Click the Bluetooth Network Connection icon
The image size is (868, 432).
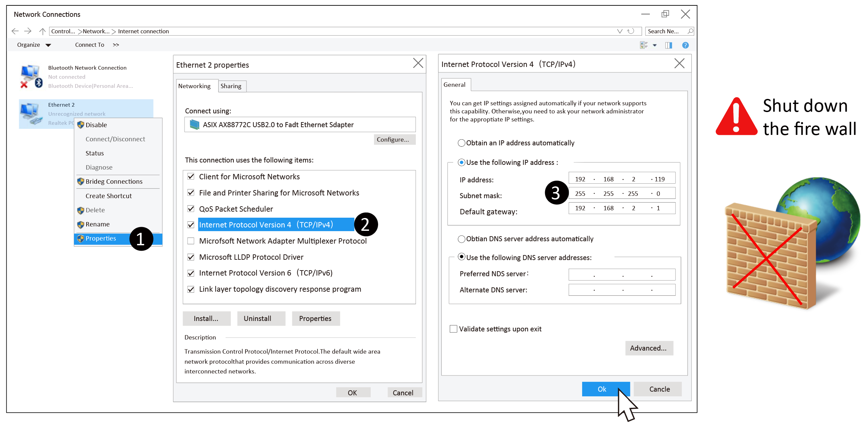31,76
